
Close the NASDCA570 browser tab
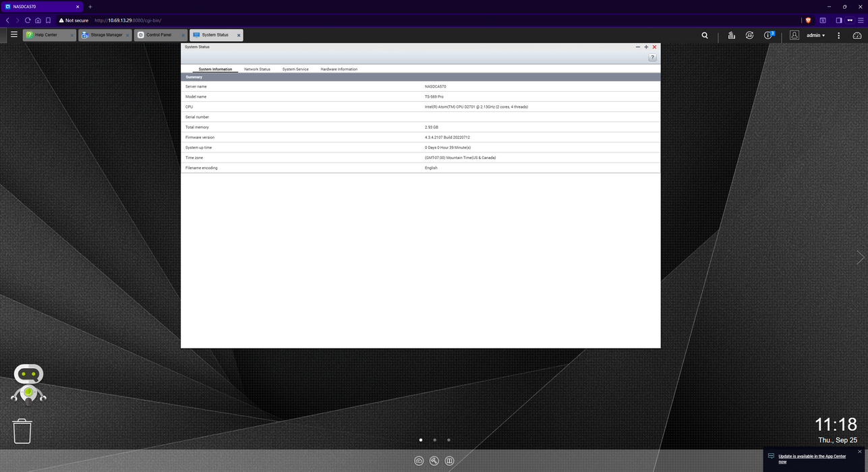77,7
